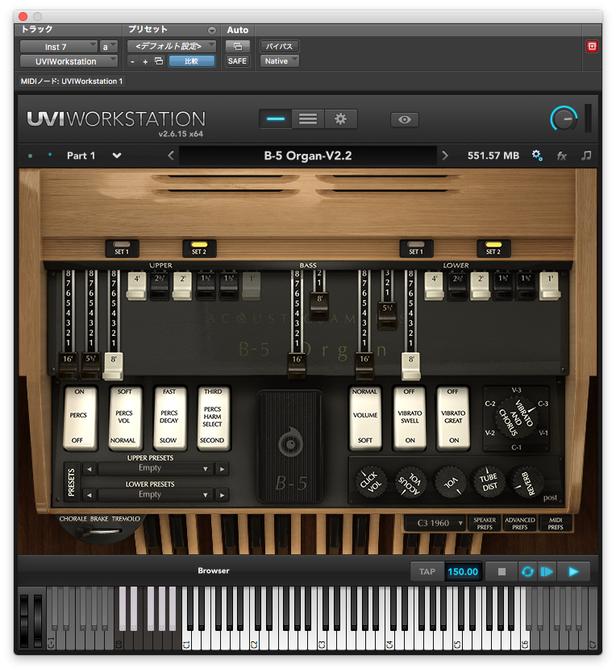Select previous plugin preset minus button
Screen dimensions: 616x672
tap(132, 62)
